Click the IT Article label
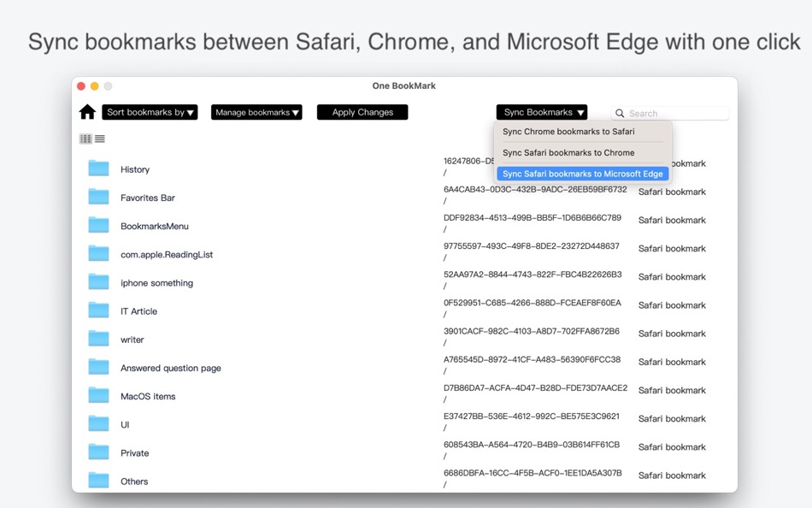 (138, 311)
